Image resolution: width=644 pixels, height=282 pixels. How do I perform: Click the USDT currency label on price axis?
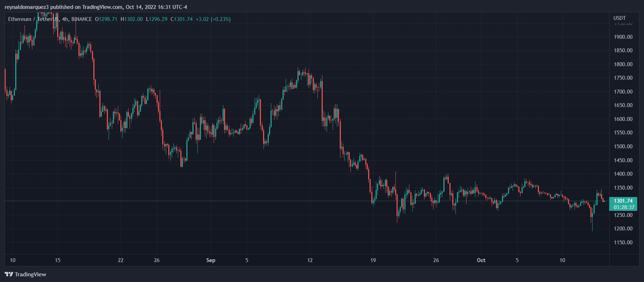coord(620,18)
